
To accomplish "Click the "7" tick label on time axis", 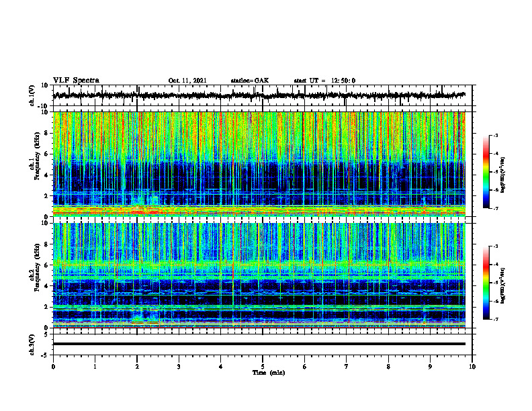I will point(347,367).
